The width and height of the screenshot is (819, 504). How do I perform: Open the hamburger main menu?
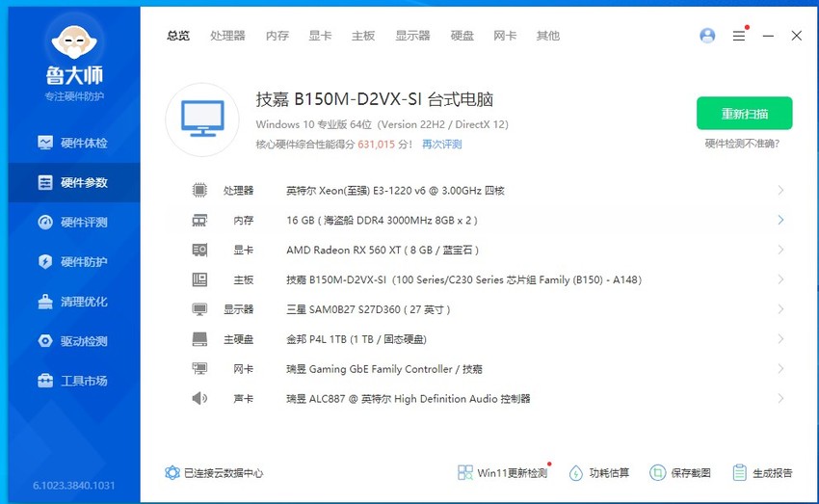click(739, 36)
